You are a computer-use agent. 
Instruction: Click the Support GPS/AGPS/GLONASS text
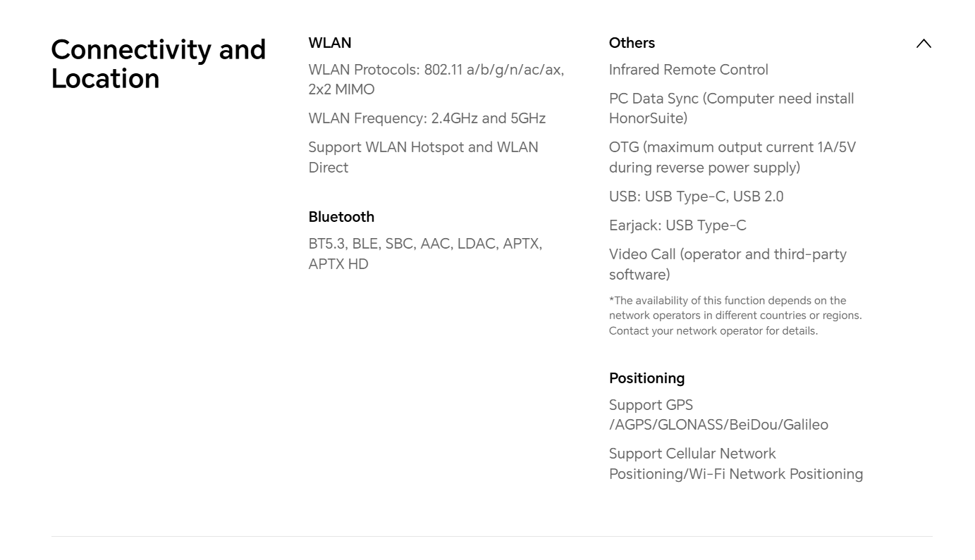point(718,415)
